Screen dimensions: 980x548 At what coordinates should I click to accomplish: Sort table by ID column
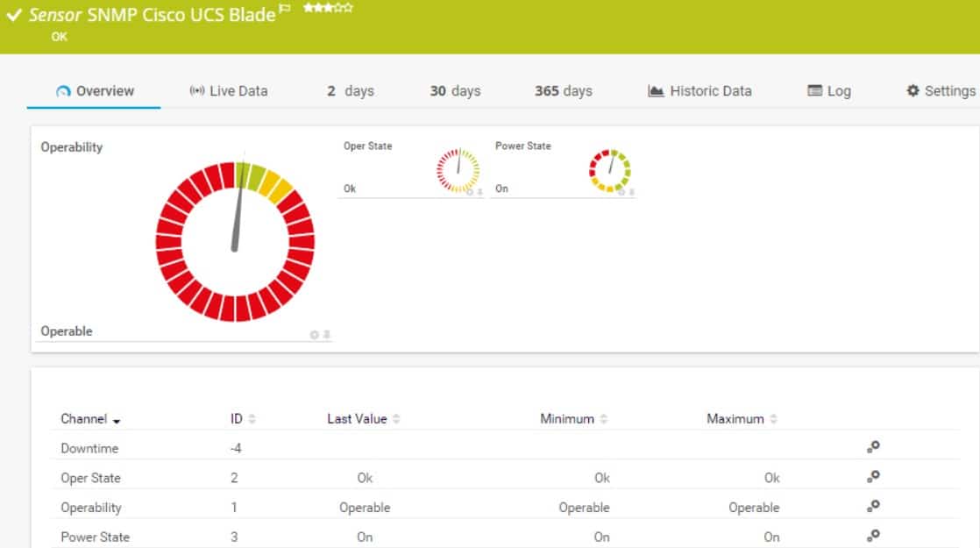[243, 418]
